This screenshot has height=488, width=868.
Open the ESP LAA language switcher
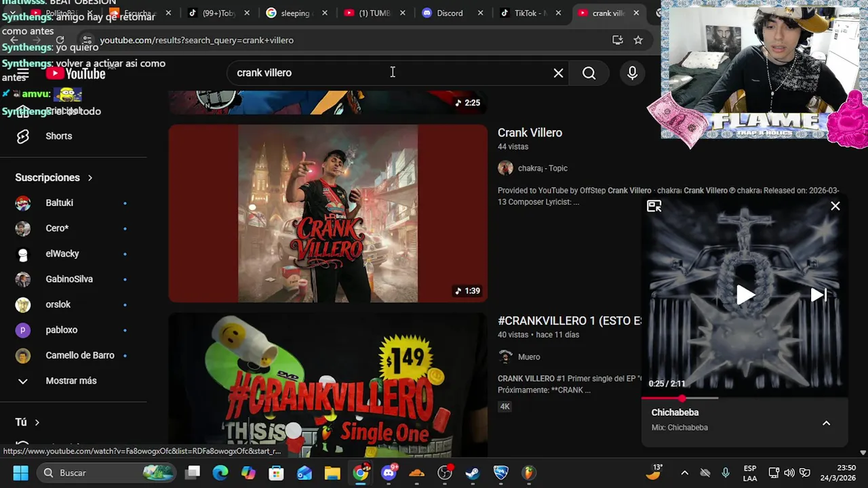(x=750, y=473)
